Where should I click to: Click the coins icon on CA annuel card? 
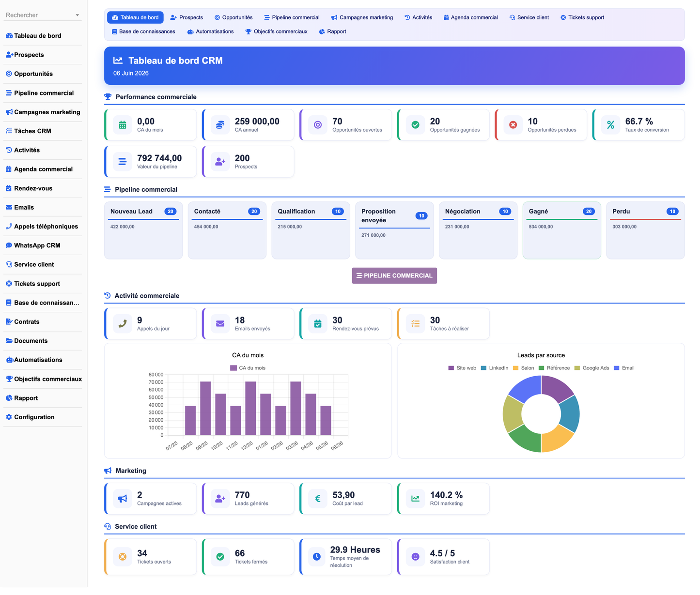pos(220,125)
